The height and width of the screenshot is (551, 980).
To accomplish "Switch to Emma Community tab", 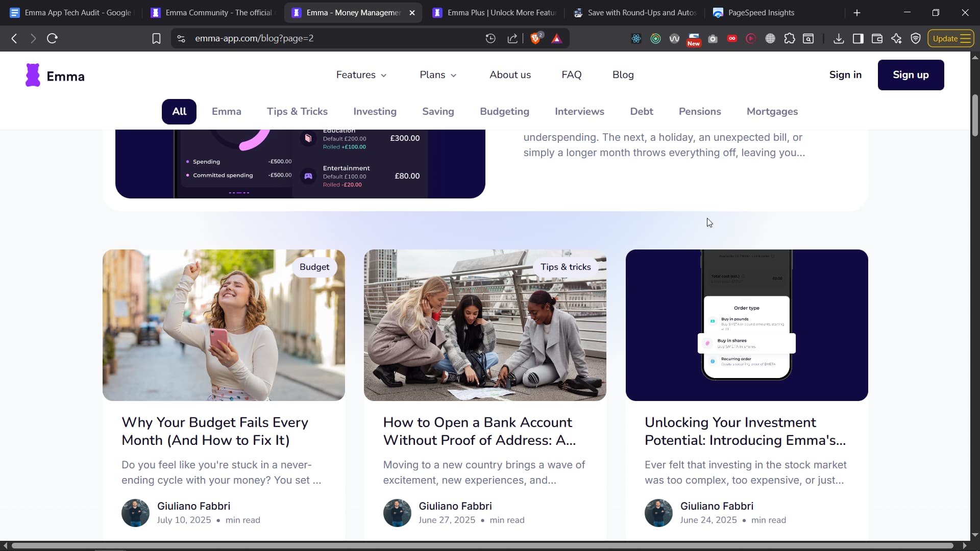I will (x=213, y=13).
